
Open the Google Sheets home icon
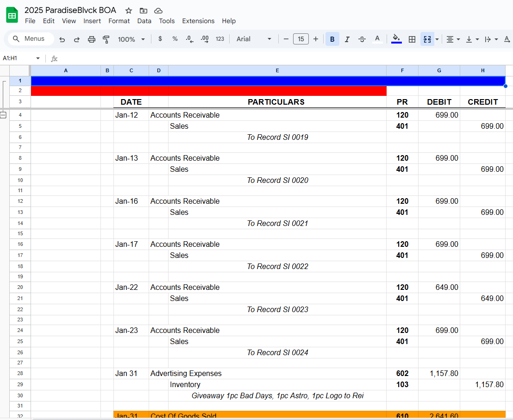pyautogui.click(x=12, y=15)
